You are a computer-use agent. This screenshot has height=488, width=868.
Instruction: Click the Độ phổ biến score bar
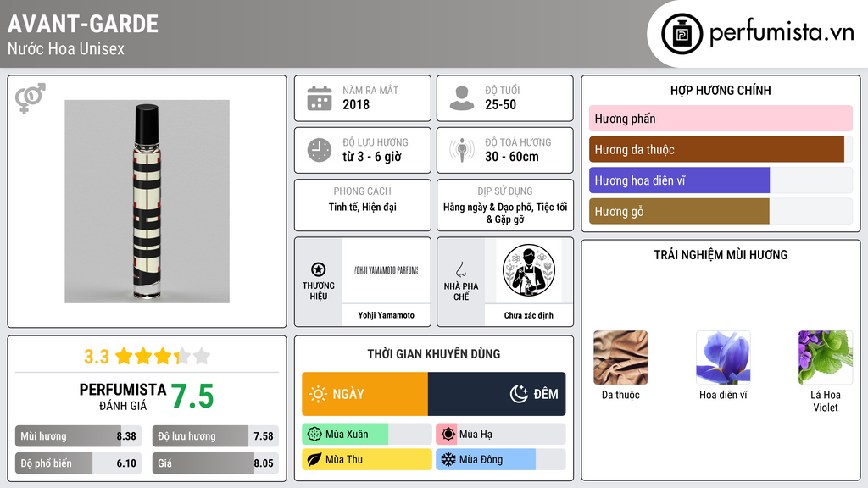click(78, 463)
